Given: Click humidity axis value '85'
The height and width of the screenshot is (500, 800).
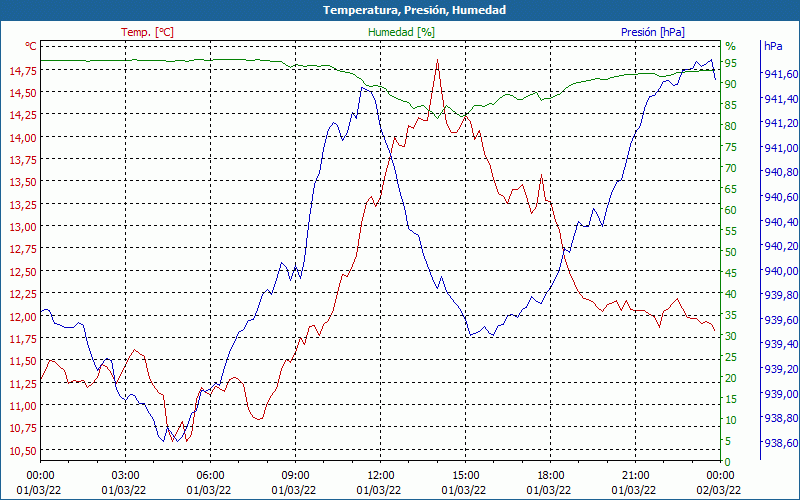Looking at the screenshot, I should click(x=731, y=105).
